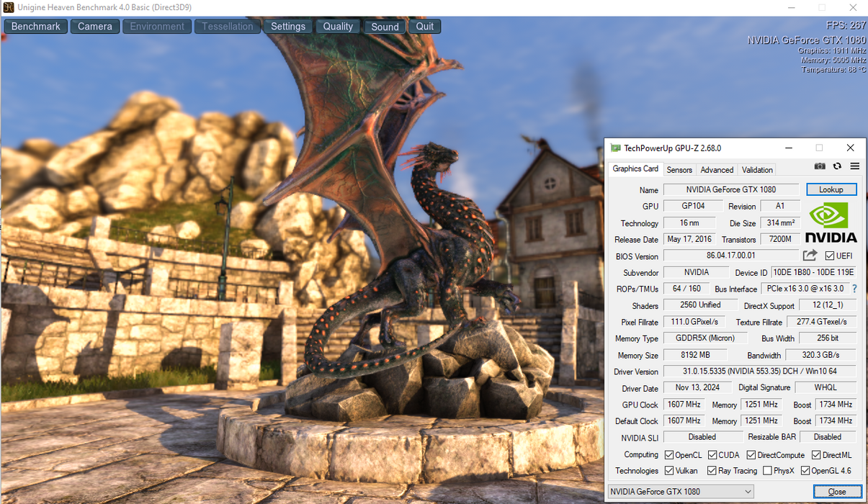
Task: Toggle the Ray Tracing checkbox
Action: 712,471
